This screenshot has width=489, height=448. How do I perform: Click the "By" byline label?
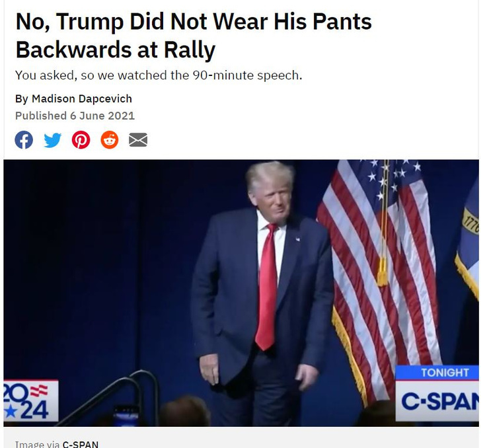coord(22,99)
